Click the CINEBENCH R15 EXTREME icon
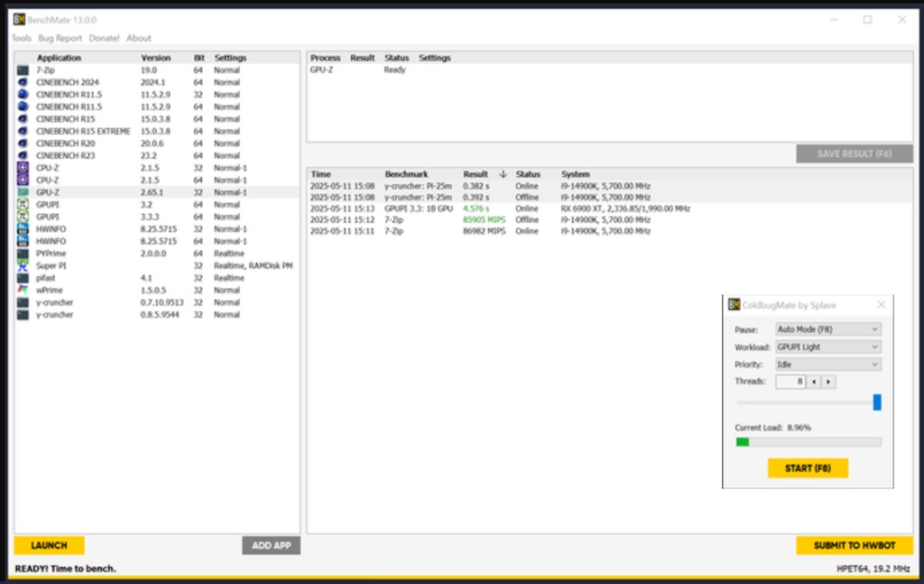Viewport: 924px width, 584px height. click(x=23, y=132)
